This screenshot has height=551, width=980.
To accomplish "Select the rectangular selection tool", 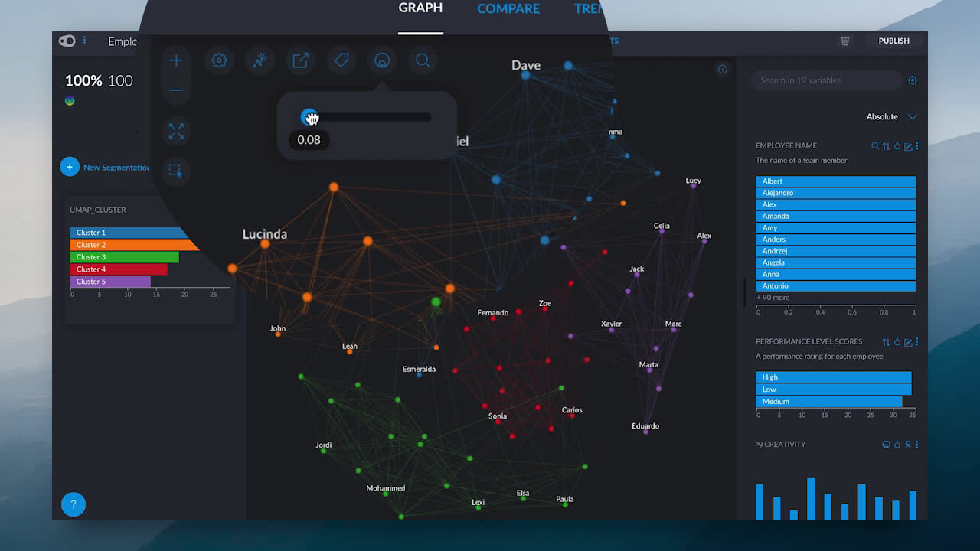I will [176, 170].
